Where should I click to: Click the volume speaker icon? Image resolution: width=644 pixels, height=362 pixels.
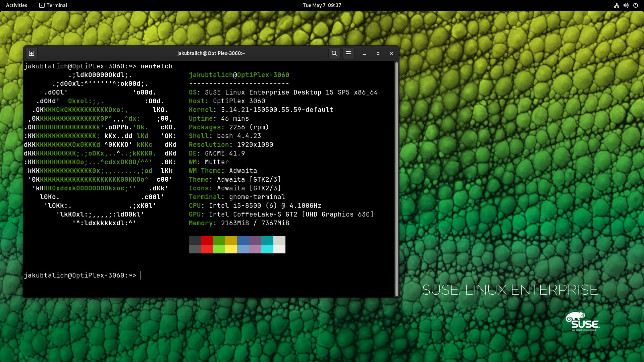626,5
